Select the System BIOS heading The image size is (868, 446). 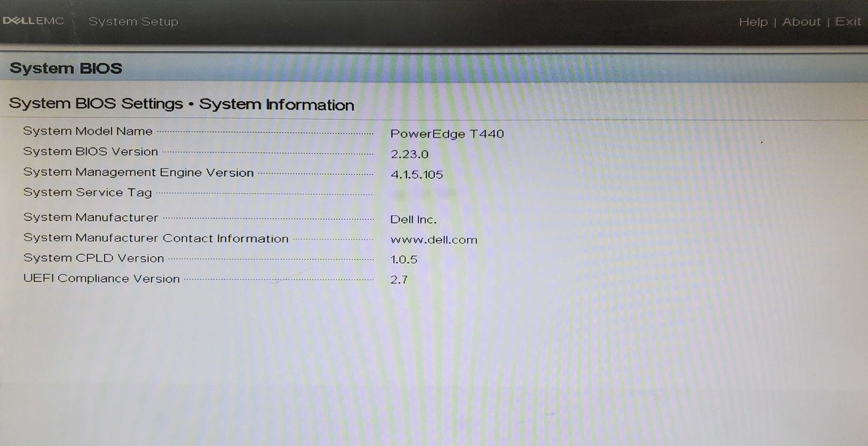point(66,68)
